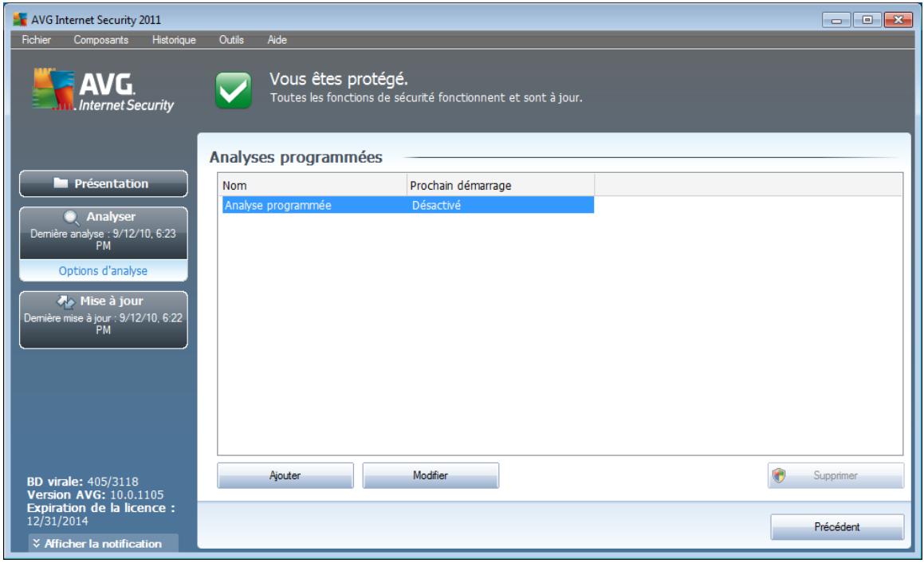The height and width of the screenshot is (563, 924).
Task: Maximize the AVG window
Action: 867,20
